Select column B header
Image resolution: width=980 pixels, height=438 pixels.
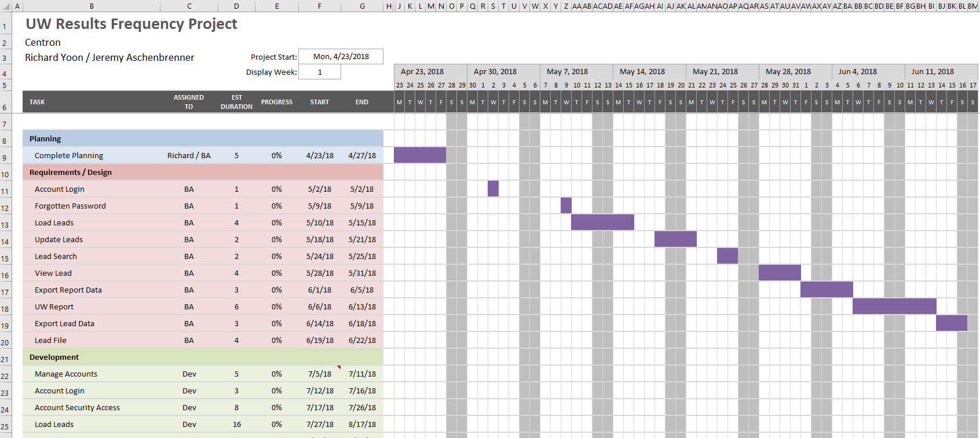tap(92, 6)
